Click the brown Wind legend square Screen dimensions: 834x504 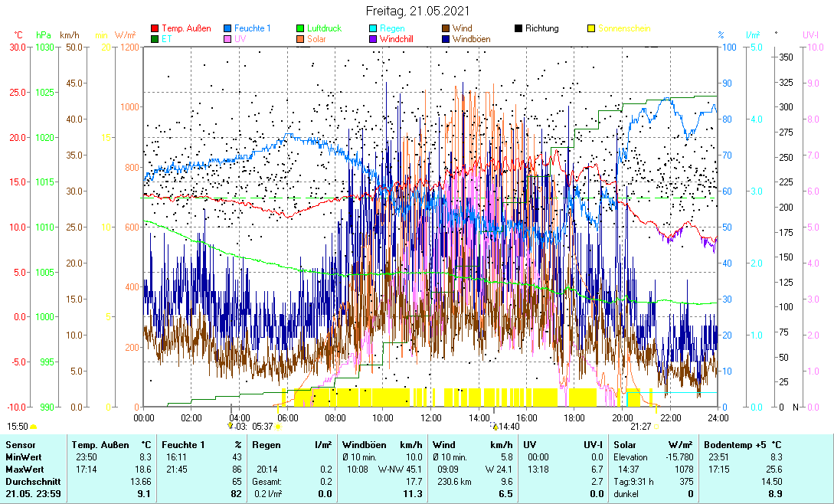[x=446, y=28]
